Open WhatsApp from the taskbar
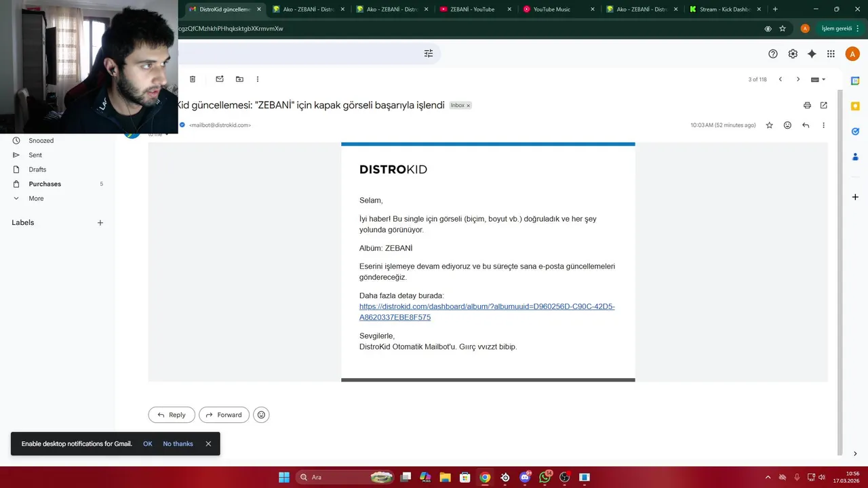 545,477
